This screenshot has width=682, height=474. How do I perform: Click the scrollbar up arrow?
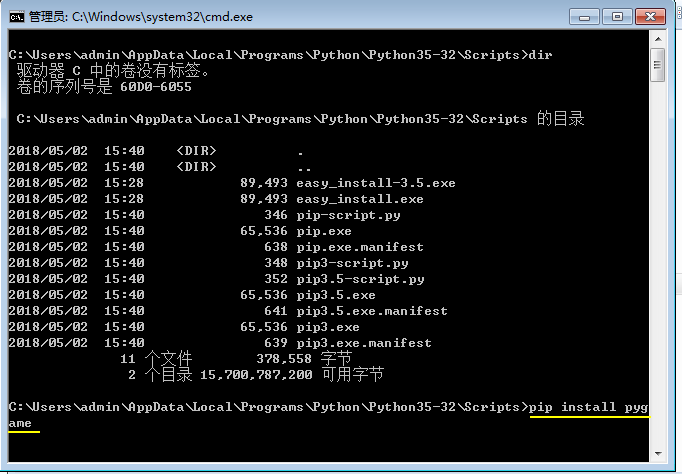pyautogui.click(x=658, y=39)
